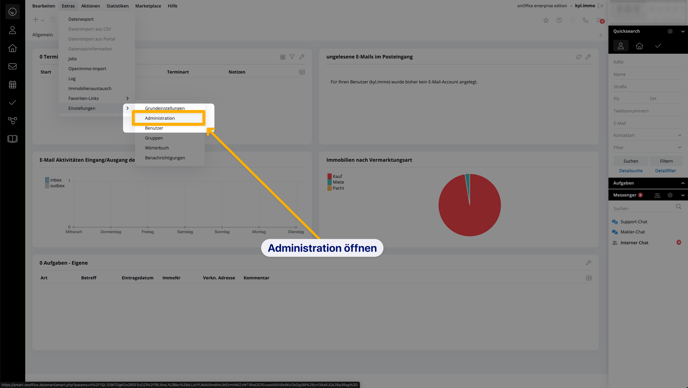Expand the Filter dropdown in Quicksearch

click(x=648, y=147)
